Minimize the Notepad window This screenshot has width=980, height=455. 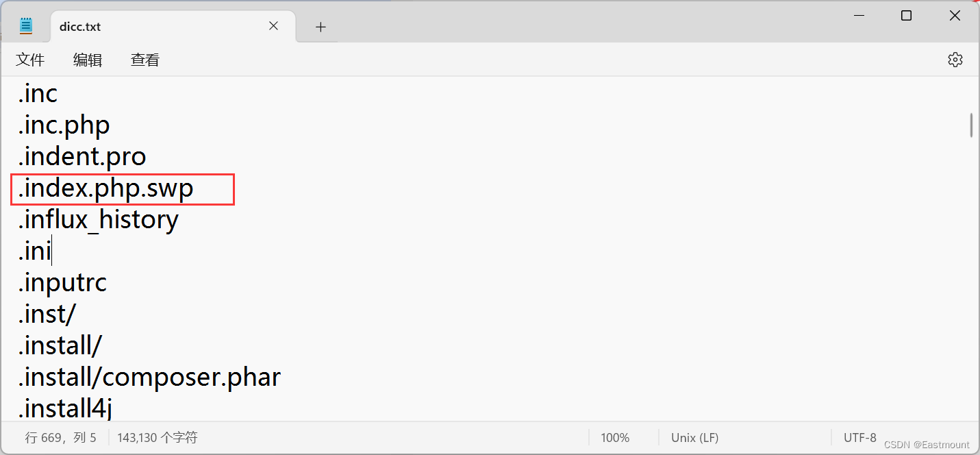[857, 16]
